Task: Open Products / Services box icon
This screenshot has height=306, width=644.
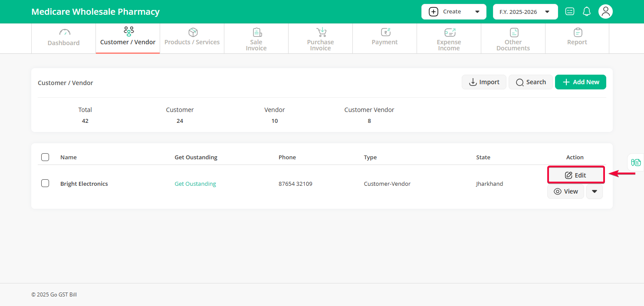Action: click(x=193, y=33)
